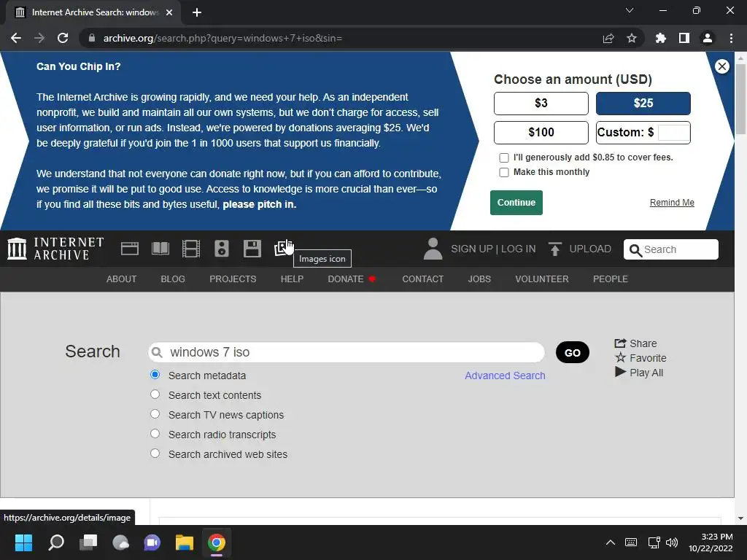Open the PROJECTS menu item
747x560 pixels.
(x=233, y=279)
